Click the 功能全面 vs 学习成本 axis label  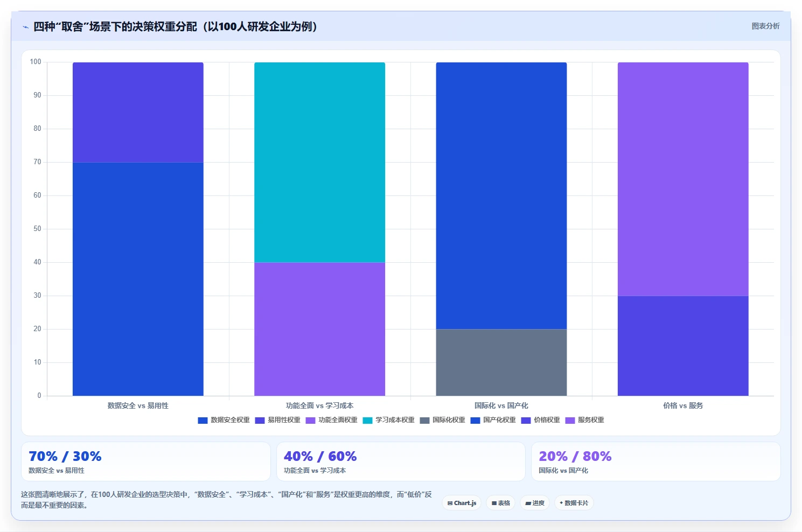tap(319, 405)
